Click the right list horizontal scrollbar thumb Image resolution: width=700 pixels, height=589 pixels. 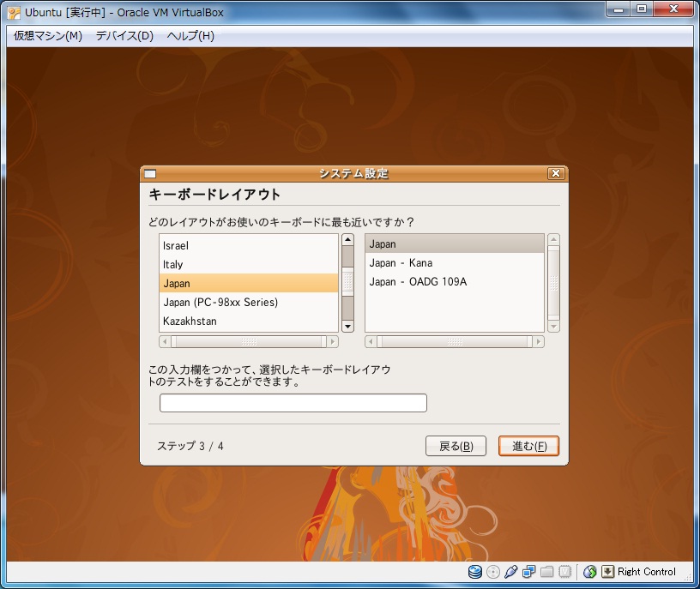click(x=455, y=342)
